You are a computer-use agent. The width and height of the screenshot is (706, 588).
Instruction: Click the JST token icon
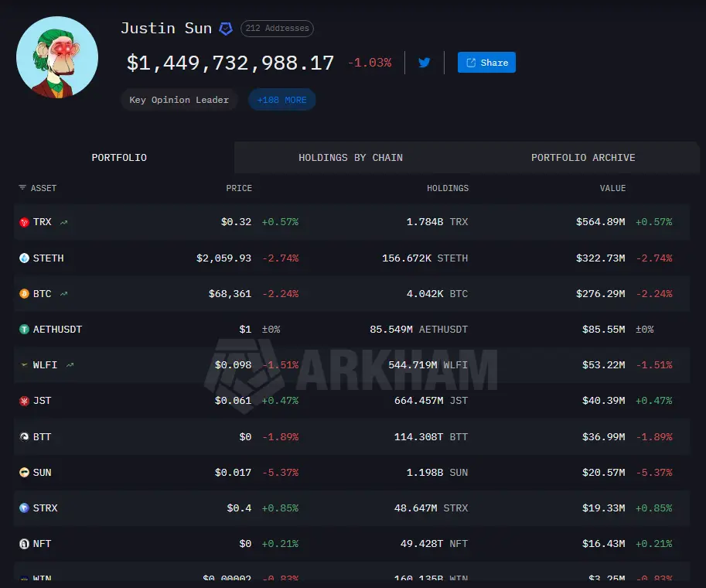tap(24, 401)
